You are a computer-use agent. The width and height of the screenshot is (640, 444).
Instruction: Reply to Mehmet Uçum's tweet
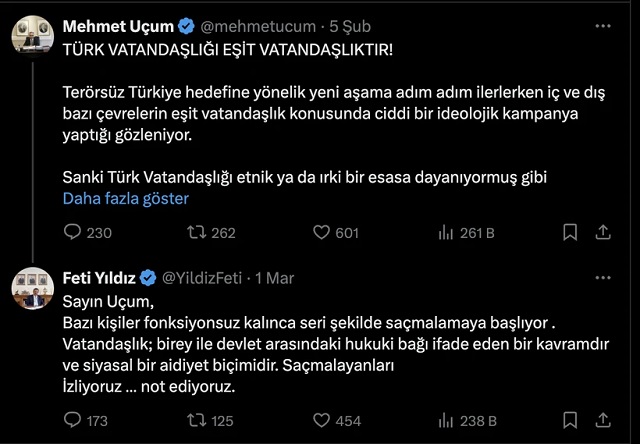(72, 233)
